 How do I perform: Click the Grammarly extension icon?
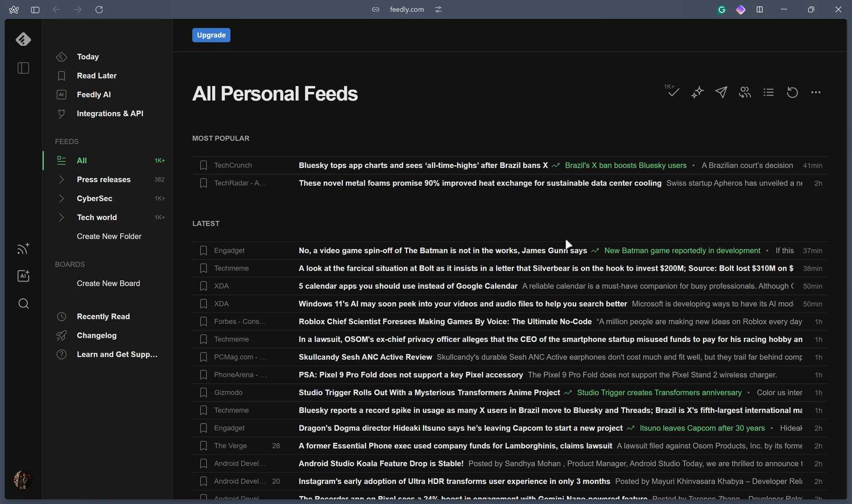[x=722, y=9]
